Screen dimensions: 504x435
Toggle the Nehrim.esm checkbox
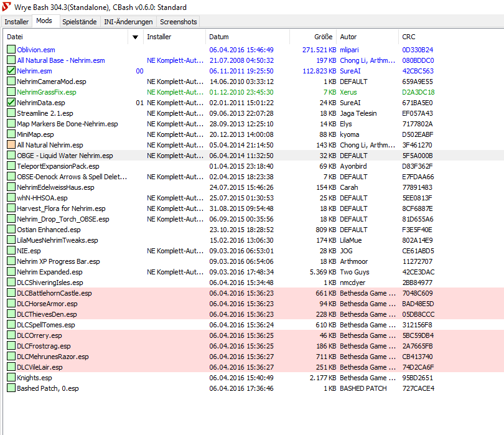[x=11, y=71]
